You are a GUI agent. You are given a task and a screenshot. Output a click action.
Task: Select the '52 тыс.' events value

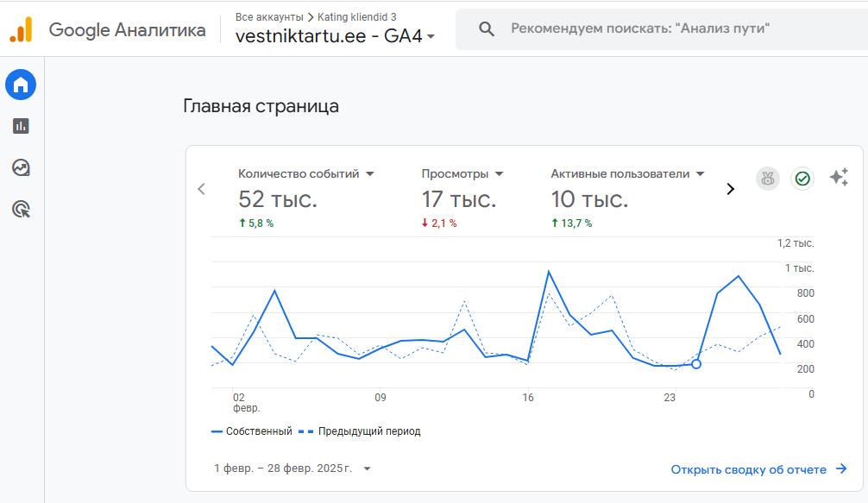[x=278, y=199]
